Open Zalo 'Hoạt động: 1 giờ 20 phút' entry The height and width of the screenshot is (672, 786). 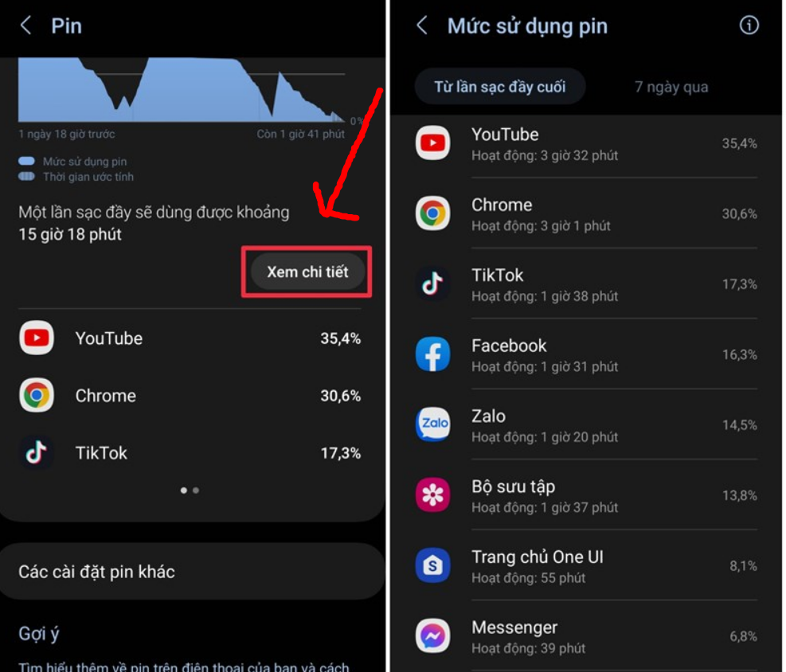[586, 425]
